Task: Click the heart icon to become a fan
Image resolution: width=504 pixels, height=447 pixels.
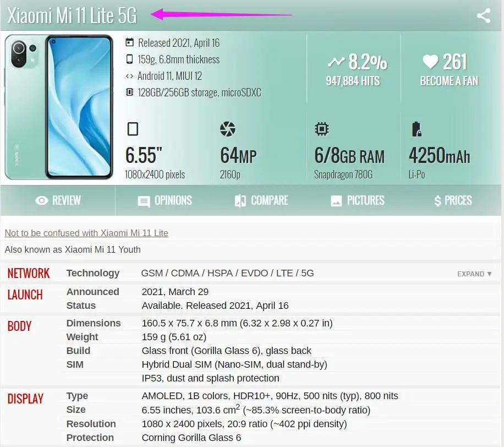Action: (430, 62)
